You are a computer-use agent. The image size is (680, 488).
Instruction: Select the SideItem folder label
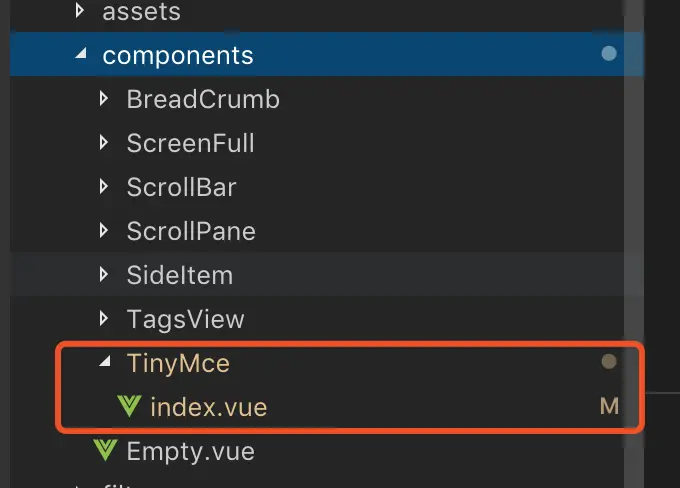tap(179, 275)
